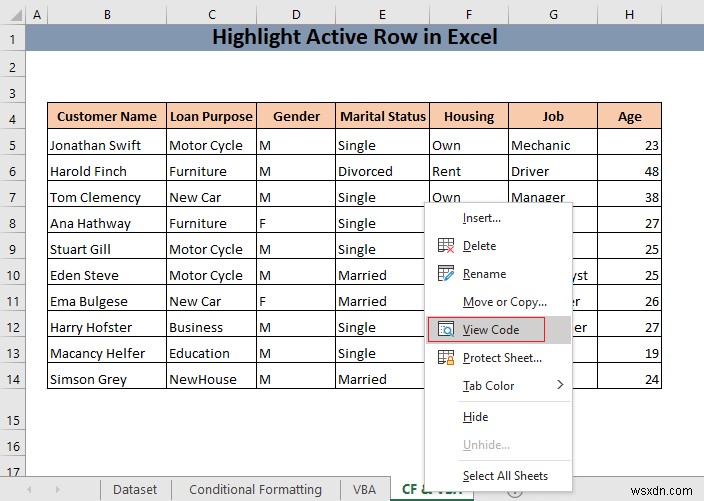This screenshot has height=501, width=704.
Task: Choose Hide from the context menu
Action: [x=498, y=417]
